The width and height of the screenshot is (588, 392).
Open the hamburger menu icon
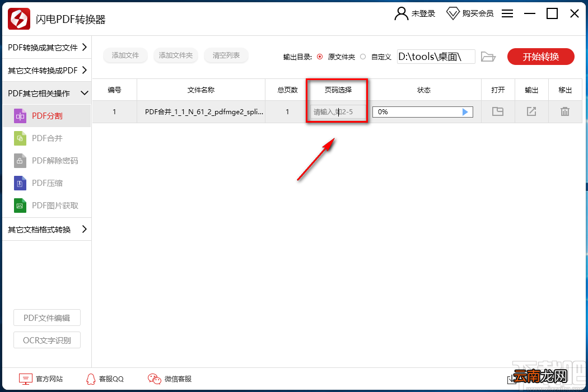507,13
